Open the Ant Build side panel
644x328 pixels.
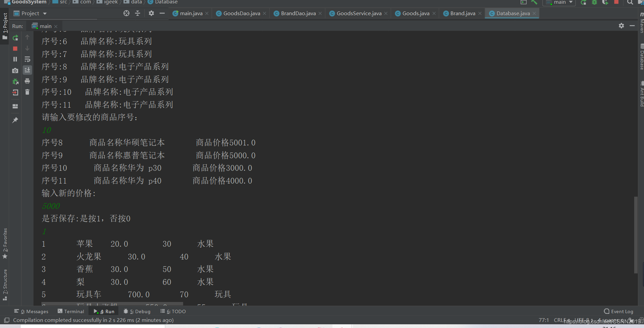click(x=641, y=94)
